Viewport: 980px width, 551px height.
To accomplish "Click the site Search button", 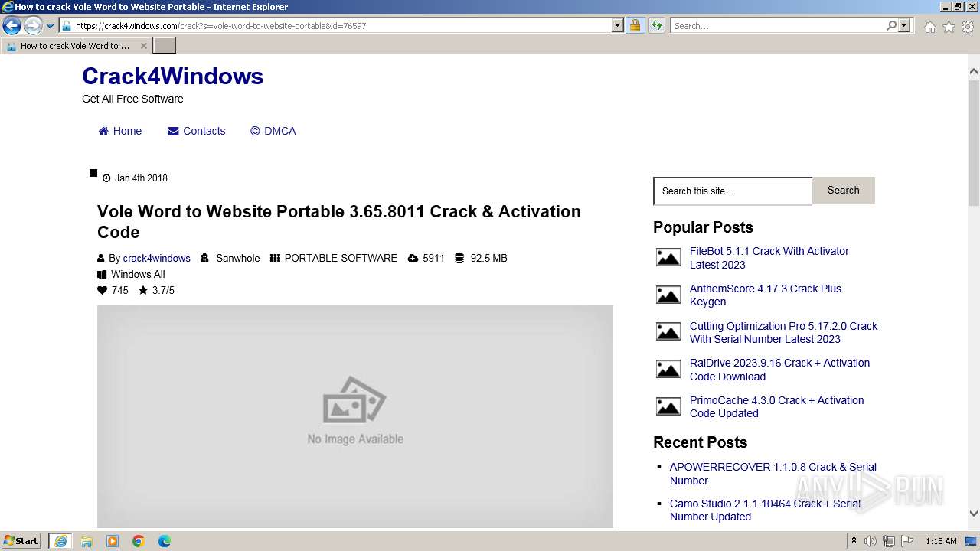I will 844,191.
